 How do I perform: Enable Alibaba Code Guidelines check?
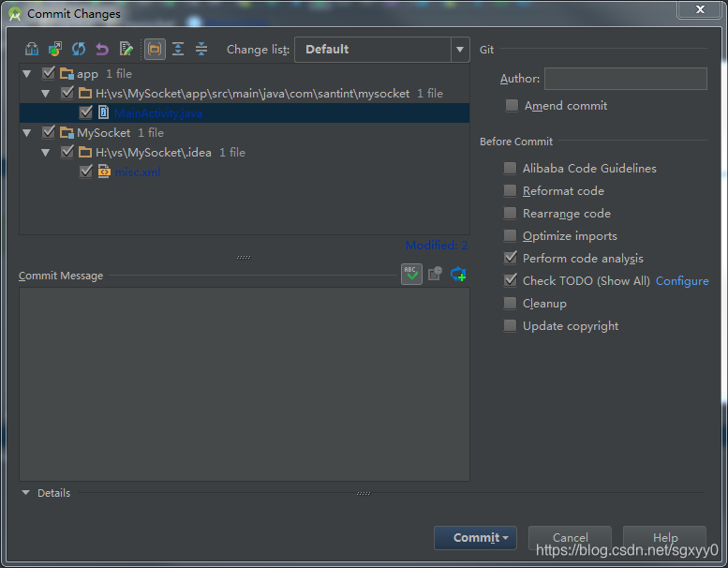pos(510,168)
